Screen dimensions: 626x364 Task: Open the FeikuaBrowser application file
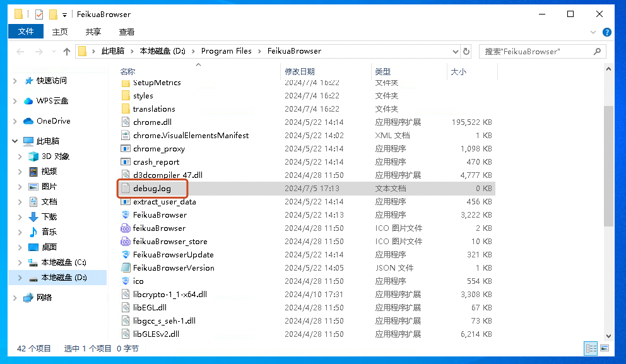[x=159, y=215]
